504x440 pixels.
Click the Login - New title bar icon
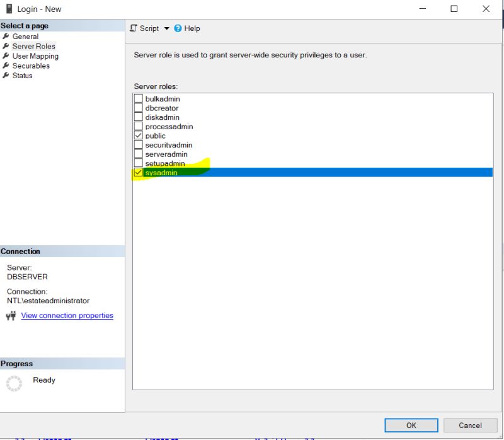(9, 8)
